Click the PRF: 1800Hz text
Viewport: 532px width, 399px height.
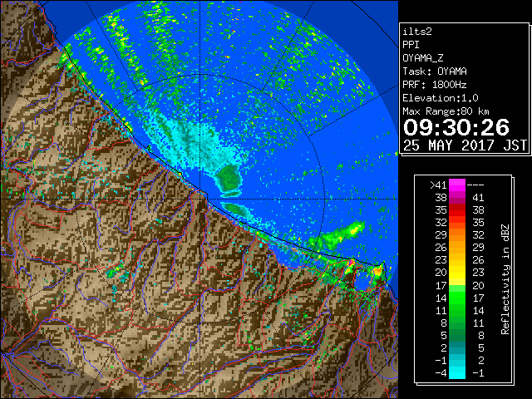pyautogui.click(x=435, y=85)
